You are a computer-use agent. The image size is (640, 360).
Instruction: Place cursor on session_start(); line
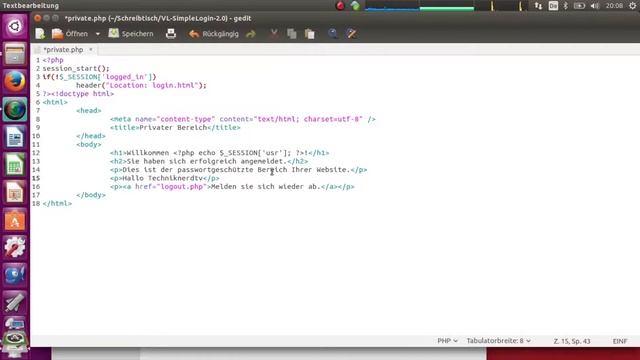(x=76, y=69)
